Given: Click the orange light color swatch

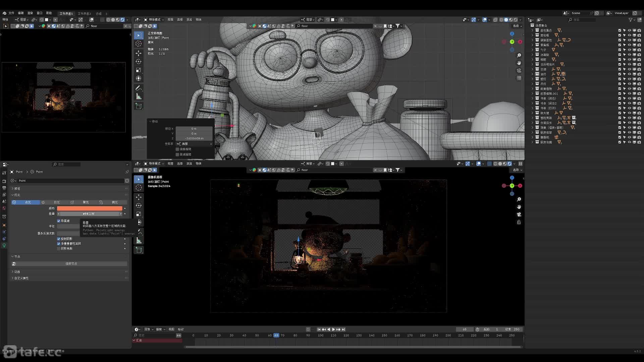Looking at the screenshot, I should point(90,208).
